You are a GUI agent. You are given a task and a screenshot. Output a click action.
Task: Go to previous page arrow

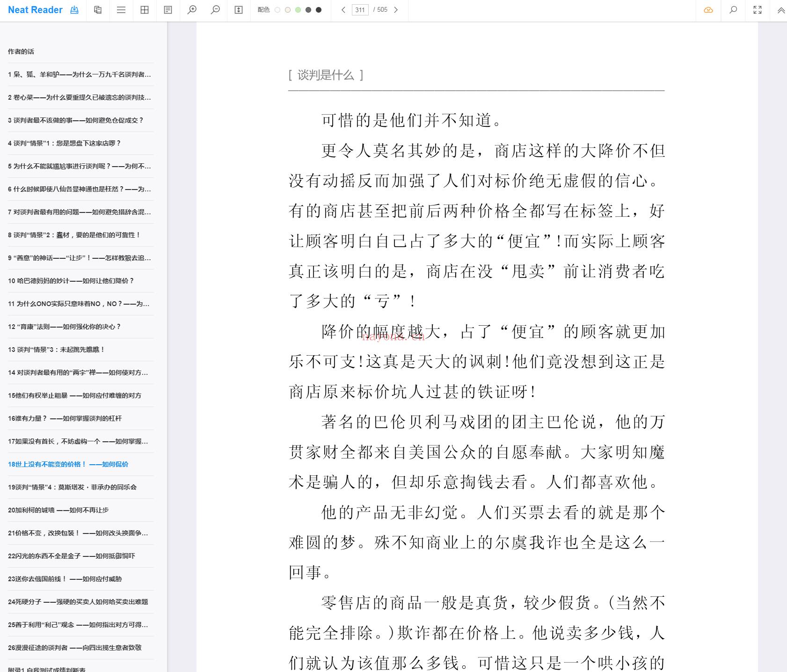343,10
